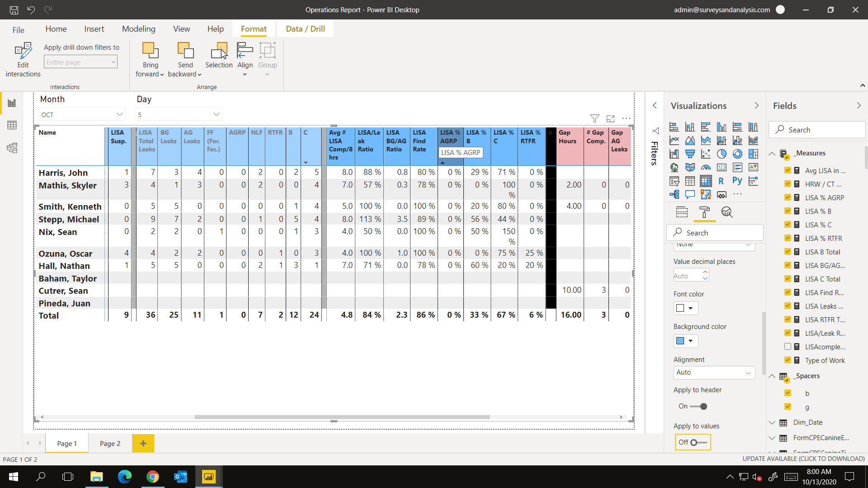Open the Fields well pane icon
This screenshot has width=868, height=488.
tap(682, 212)
